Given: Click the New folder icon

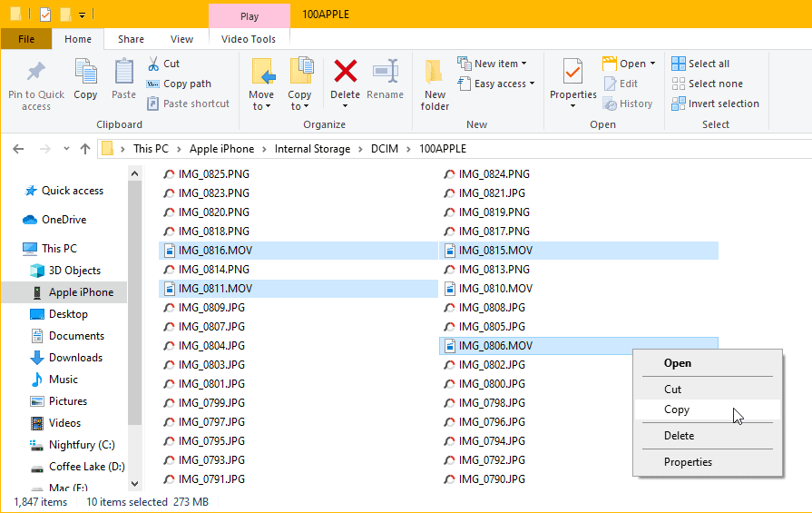Looking at the screenshot, I should (434, 72).
